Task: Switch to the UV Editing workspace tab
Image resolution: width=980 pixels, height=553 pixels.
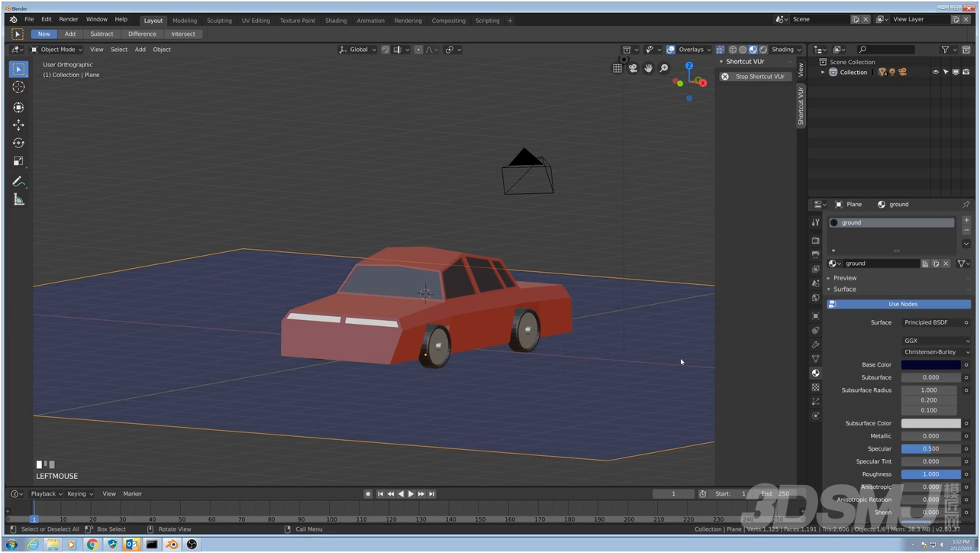Action: 256,21
